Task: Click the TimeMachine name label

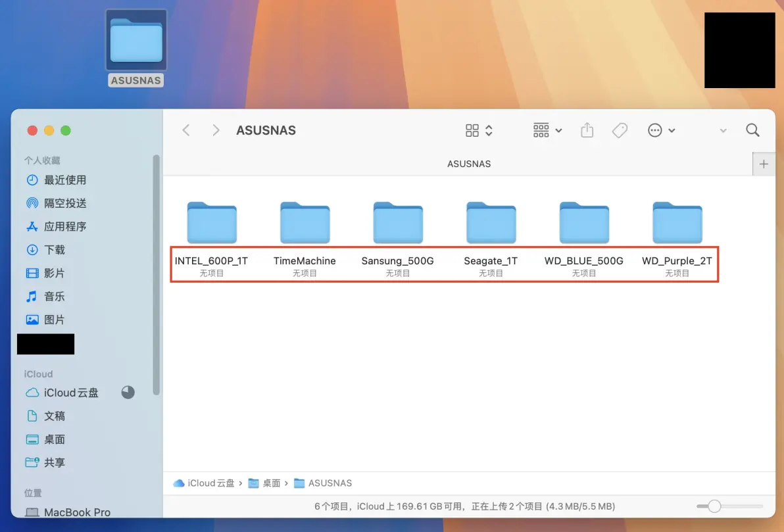Action: pyautogui.click(x=305, y=261)
